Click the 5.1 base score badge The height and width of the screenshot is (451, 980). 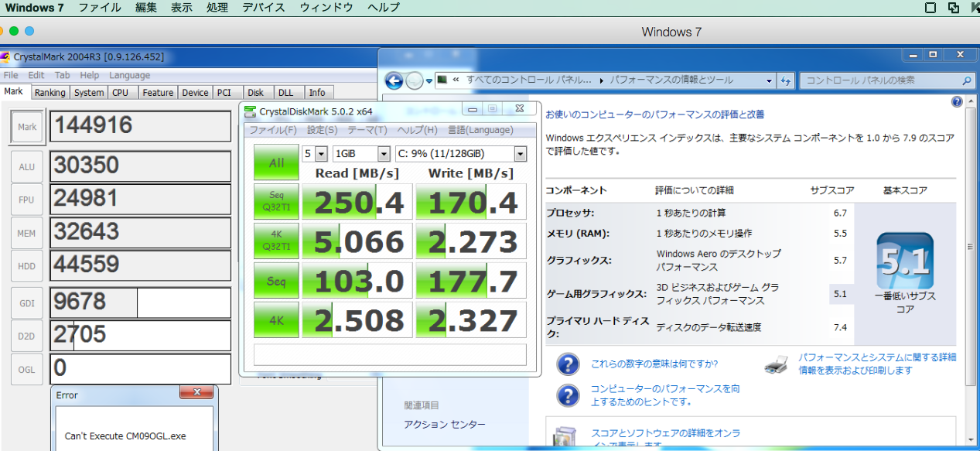pyautogui.click(x=904, y=261)
